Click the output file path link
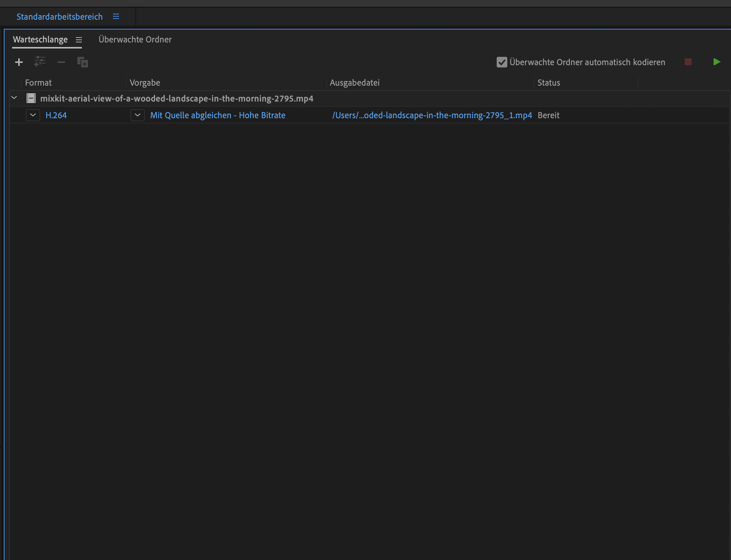 pyautogui.click(x=432, y=115)
